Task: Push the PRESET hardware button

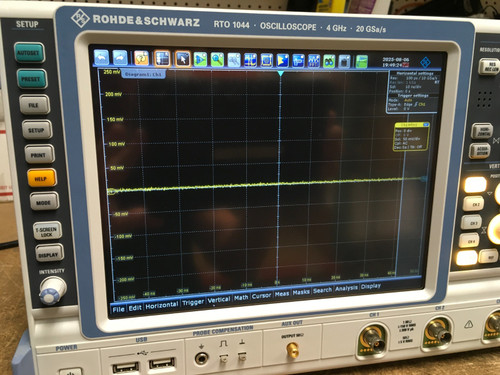Action: coord(32,79)
